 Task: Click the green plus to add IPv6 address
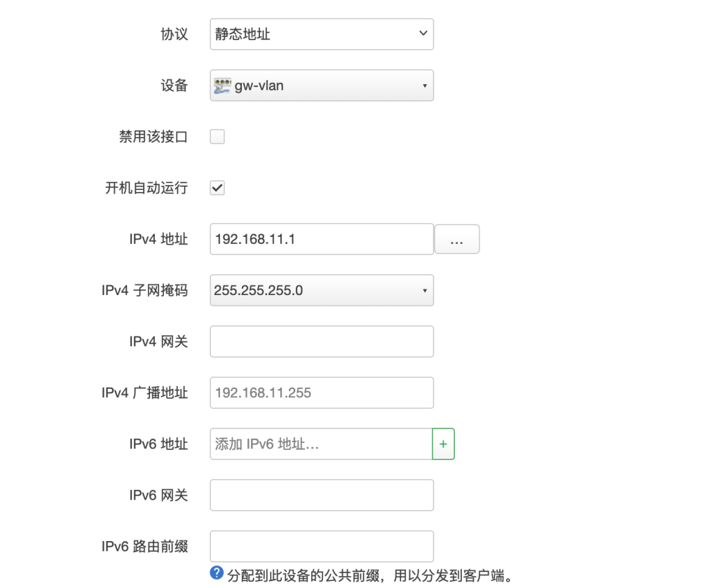pos(443,444)
